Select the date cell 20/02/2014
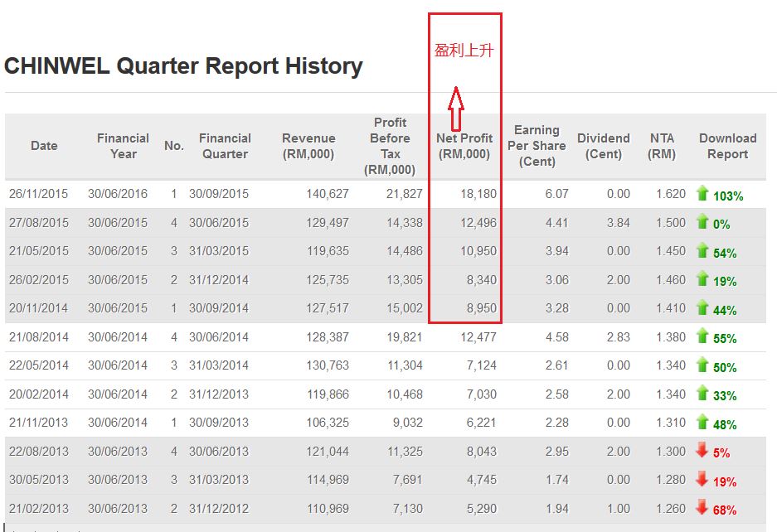Image resolution: width=777 pixels, height=532 pixels. click(38, 394)
